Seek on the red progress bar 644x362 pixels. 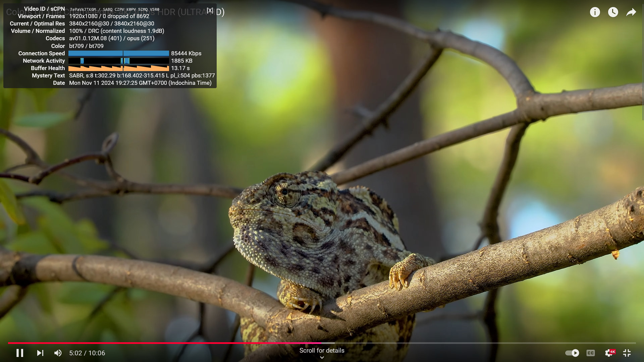[x=164, y=343]
